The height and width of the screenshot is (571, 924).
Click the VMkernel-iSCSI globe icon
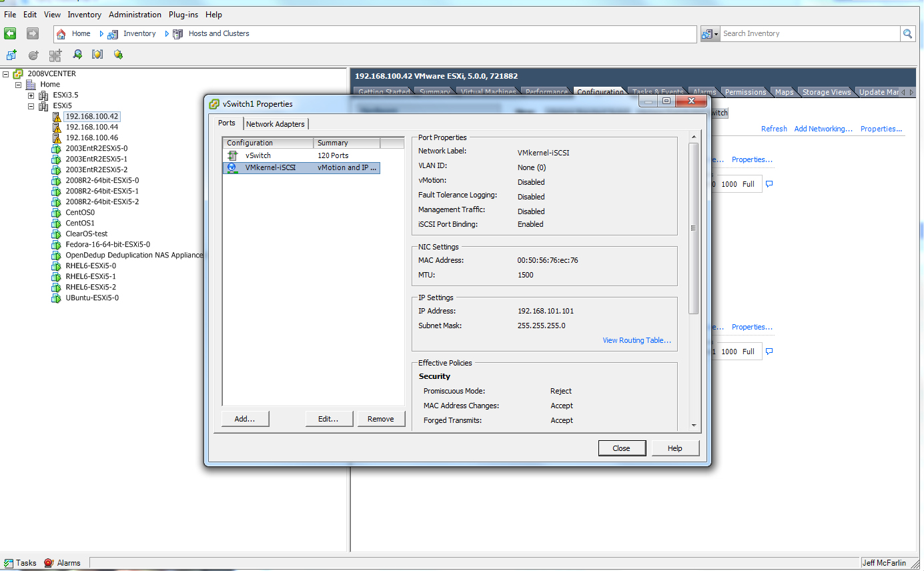[232, 168]
